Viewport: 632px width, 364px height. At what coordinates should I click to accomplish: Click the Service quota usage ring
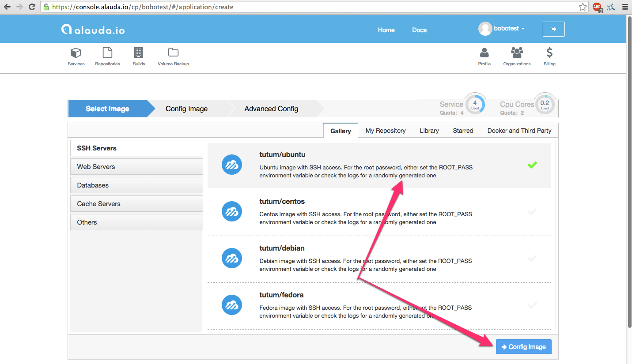[475, 104]
